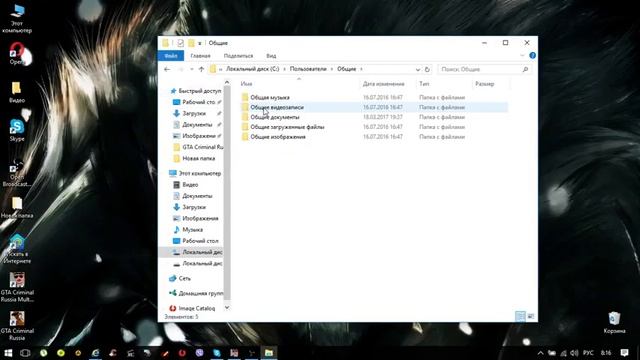640x360 pixels.
Task: Expand the chevron after 'Локальный диск (C:)' in path
Action: [x=284, y=69]
